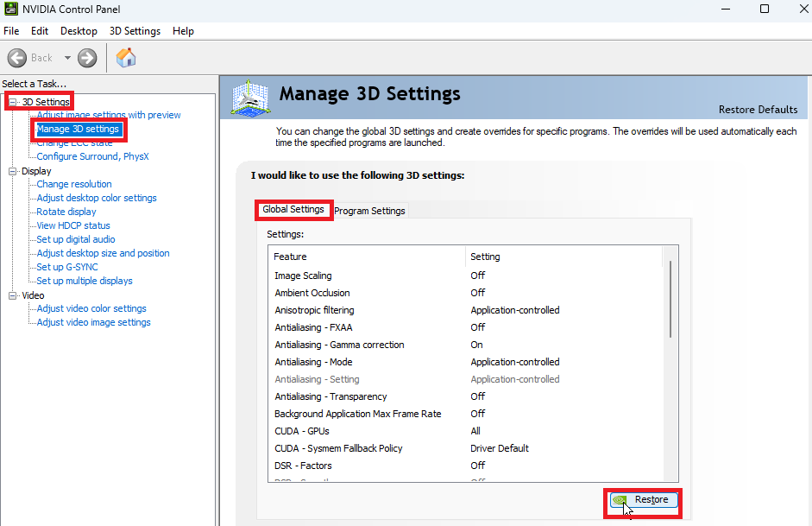Open Change resolution page

[x=74, y=184]
